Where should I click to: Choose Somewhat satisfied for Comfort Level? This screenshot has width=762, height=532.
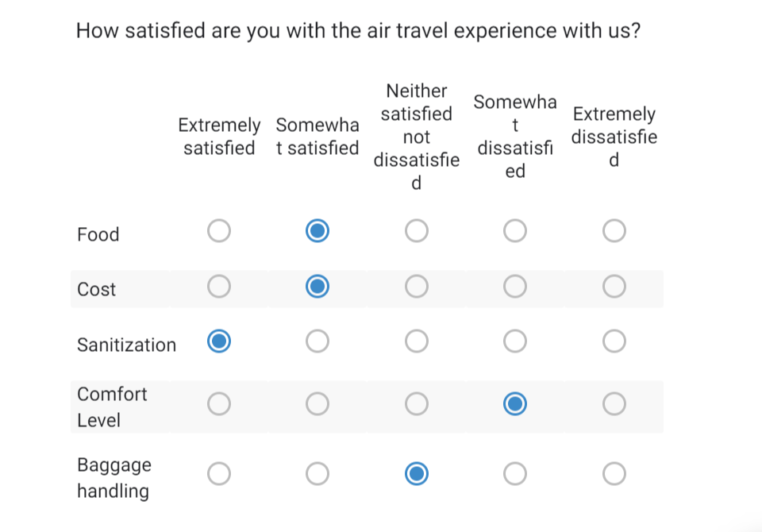pos(317,404)
